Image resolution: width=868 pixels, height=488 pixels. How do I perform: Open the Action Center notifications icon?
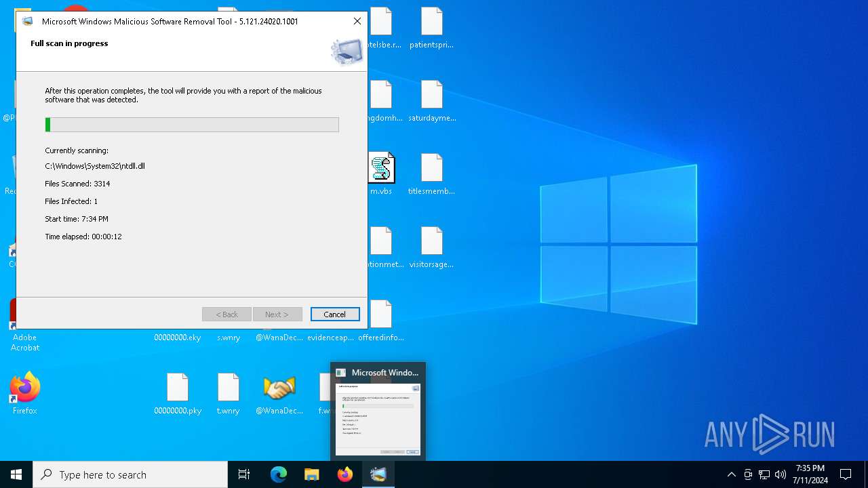pos(846,474)
